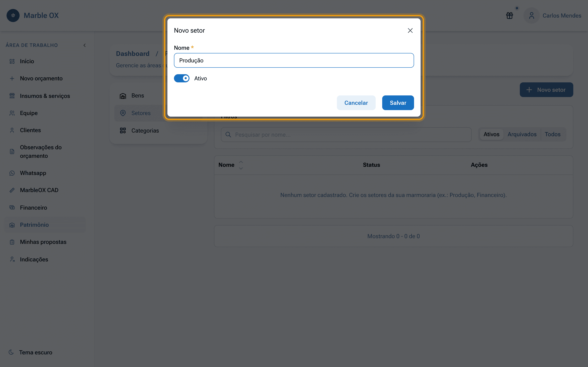Image resolution: width=588 pixels, height=367 pixels.
Task: Click the gift icon in header
Action: click(510, 15)
